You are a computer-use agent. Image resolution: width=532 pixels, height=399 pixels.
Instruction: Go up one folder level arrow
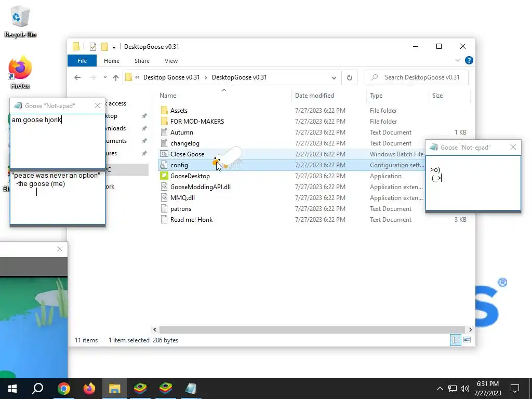(116, 77)
